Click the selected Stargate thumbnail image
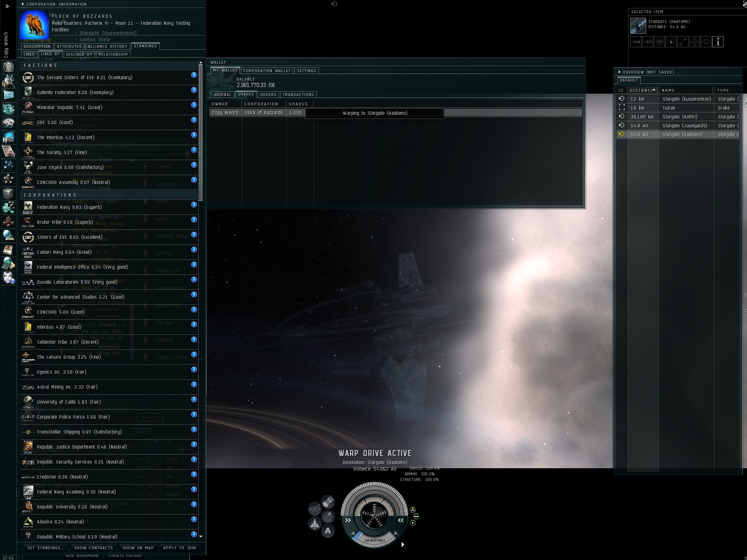Image resolution: width=747 pixels, height=560 pixels. 638,26
